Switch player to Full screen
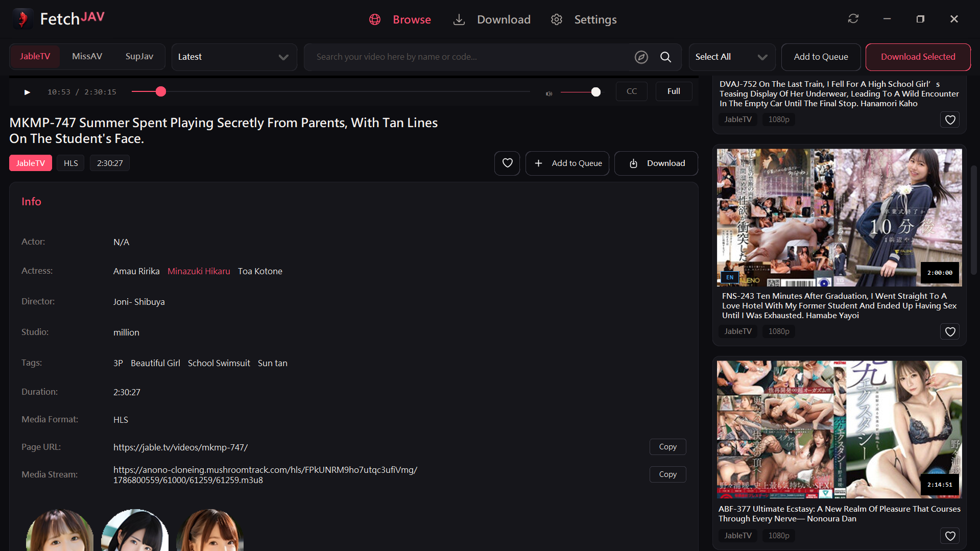980x551 pixels. coord(674,91)
